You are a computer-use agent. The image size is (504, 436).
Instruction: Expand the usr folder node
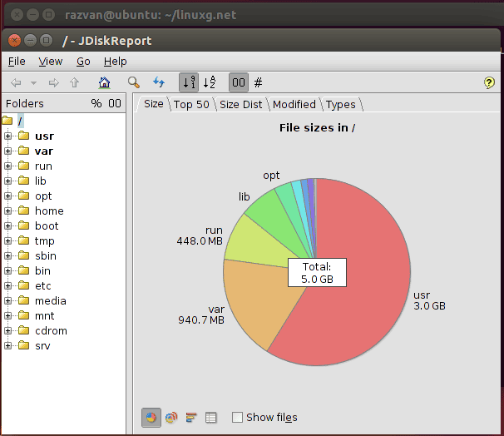[x=8, y=136]
